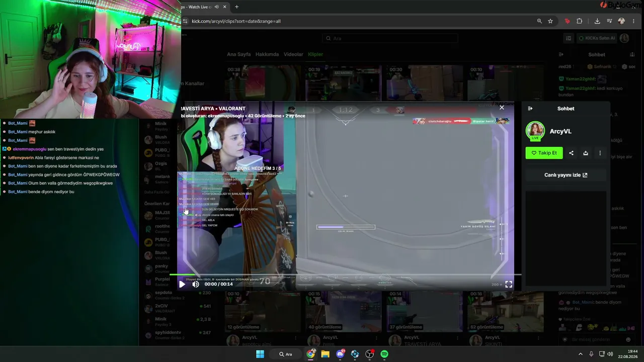The width and height of the screenshot is (644, 362).
Task: Enter fullscreen for the clip player
Action: (x=509, y=284)
